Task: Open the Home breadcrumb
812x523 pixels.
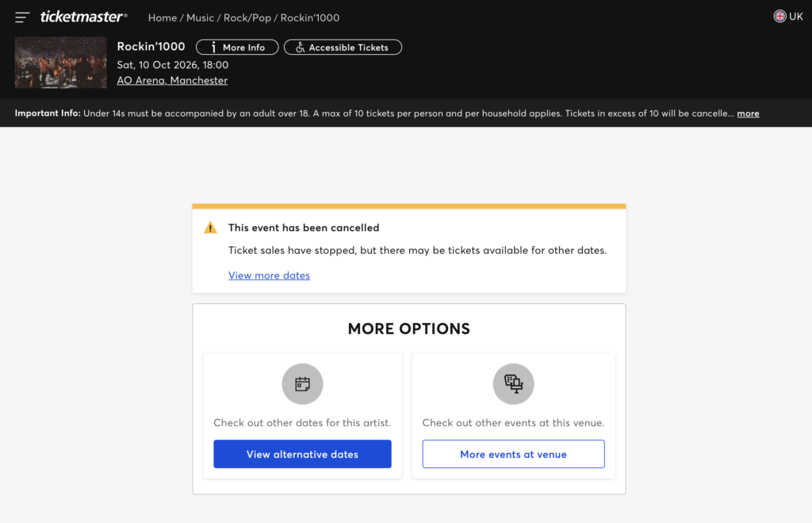Action: coord(163,17)
